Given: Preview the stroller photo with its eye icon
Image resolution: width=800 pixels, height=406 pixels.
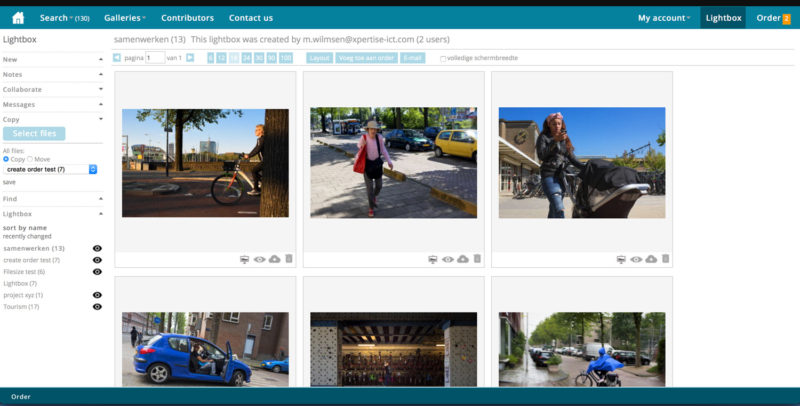Looking at the screenshot, I should click(636, 259).
